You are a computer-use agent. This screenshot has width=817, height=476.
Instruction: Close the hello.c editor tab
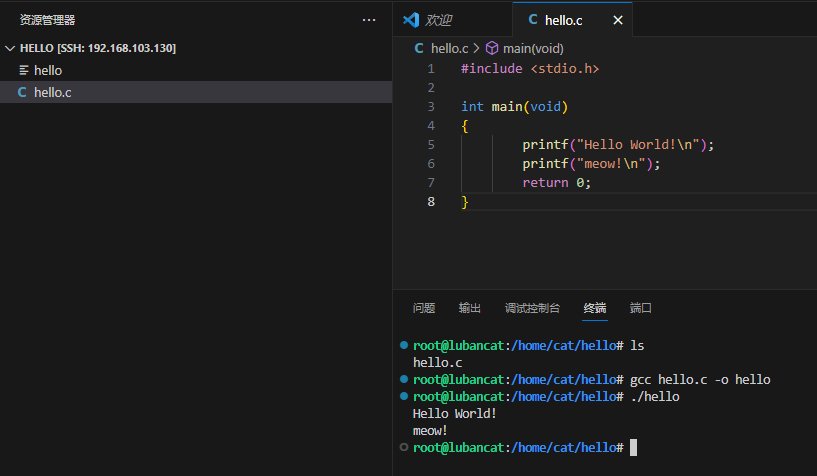618,20
